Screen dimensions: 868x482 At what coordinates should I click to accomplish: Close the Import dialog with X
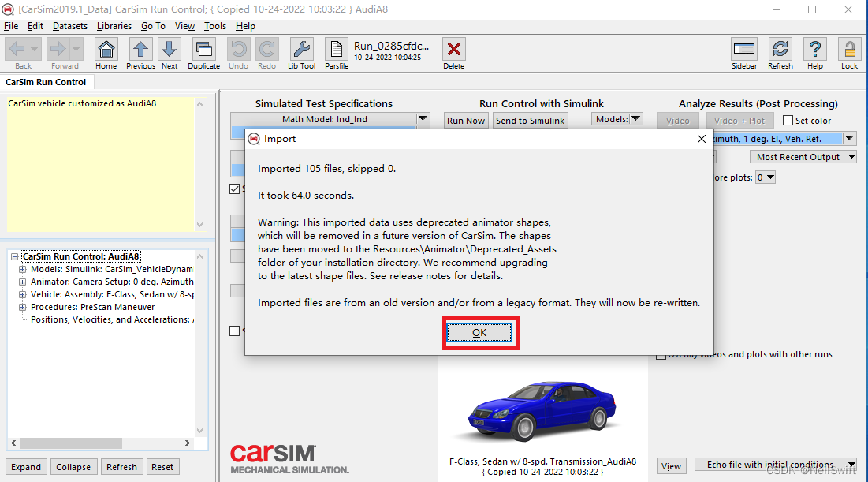click(x=702, y=139)
